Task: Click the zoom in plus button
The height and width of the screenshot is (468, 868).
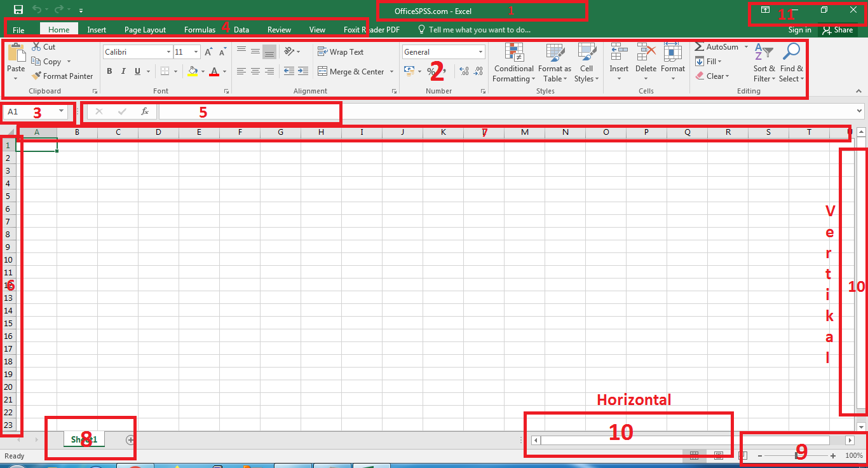Action: [x=833, y=456]
